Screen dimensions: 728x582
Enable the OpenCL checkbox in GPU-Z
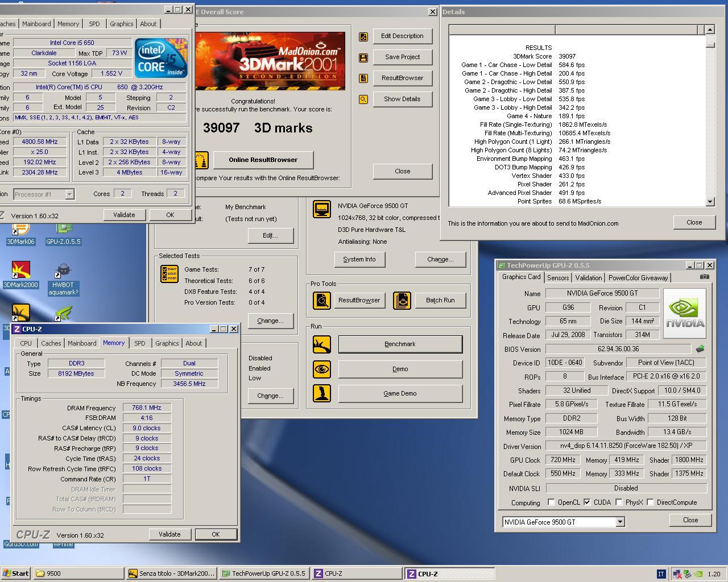[x=551, y=502]
